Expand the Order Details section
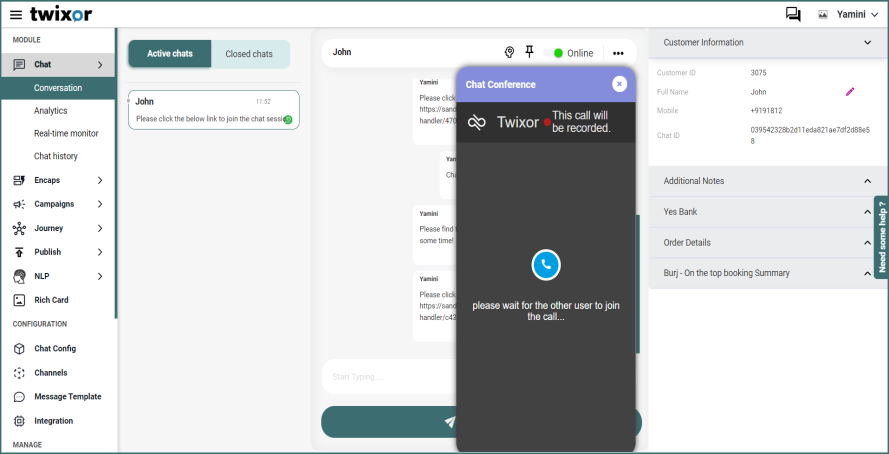Viewport: 889px width, 454px height. [867, 243]
